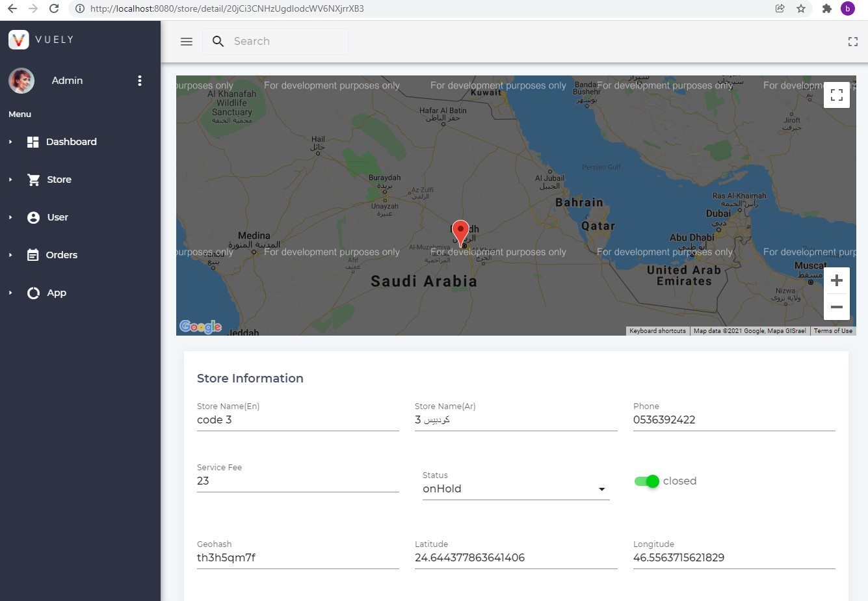Click the Vuely logo
The height and width of the screenshot is (601, 868).
coord(19,39)
